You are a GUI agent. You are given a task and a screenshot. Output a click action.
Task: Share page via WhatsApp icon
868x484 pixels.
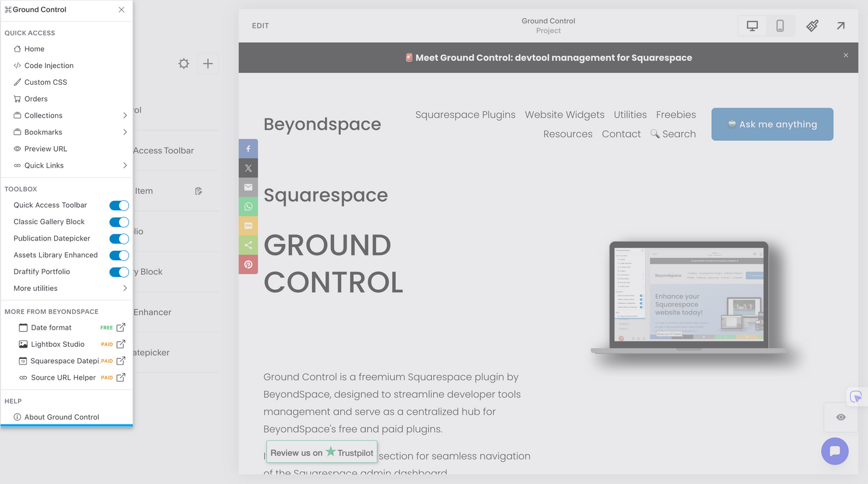coord(248,206)
